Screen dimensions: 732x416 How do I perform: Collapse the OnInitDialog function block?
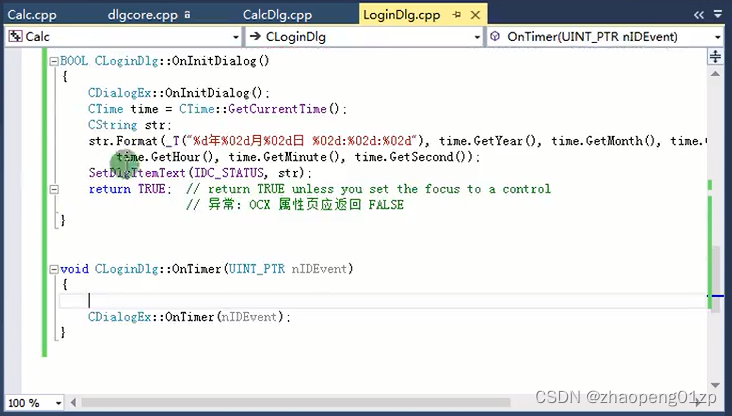coord(54,61)
